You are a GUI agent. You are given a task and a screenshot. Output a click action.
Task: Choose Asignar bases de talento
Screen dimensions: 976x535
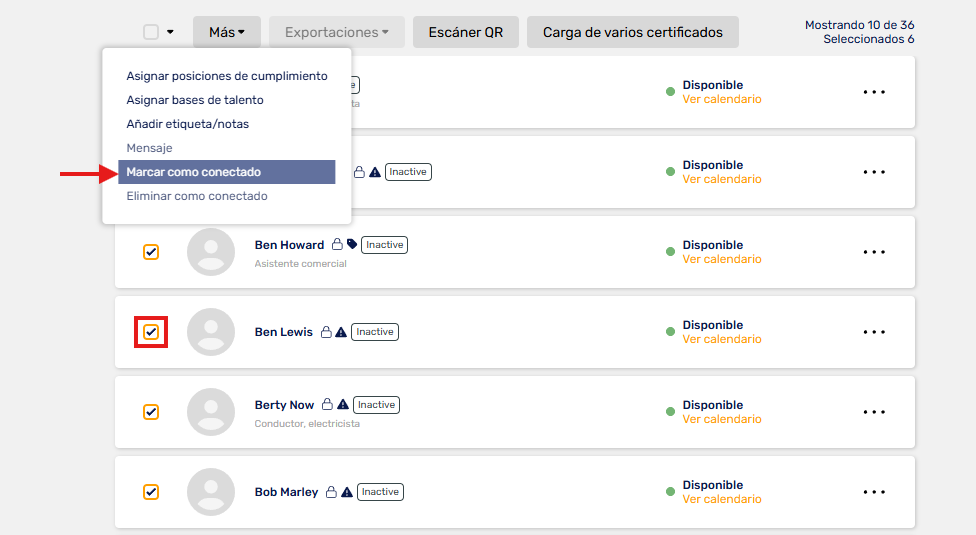[x=195, y=100]
